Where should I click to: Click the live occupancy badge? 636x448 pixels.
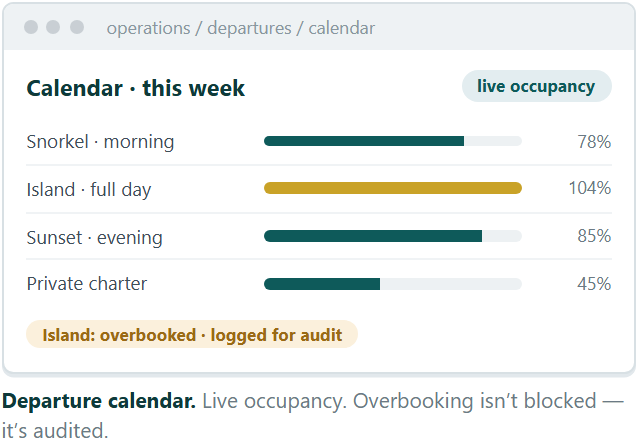pyautogui.click(x=537, y=86)
